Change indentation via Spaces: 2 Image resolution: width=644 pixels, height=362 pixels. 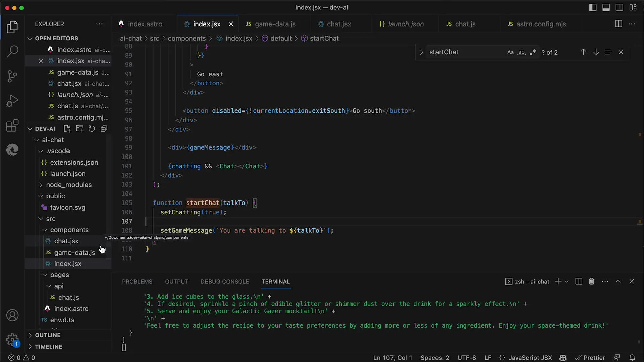tap(435, 358)
